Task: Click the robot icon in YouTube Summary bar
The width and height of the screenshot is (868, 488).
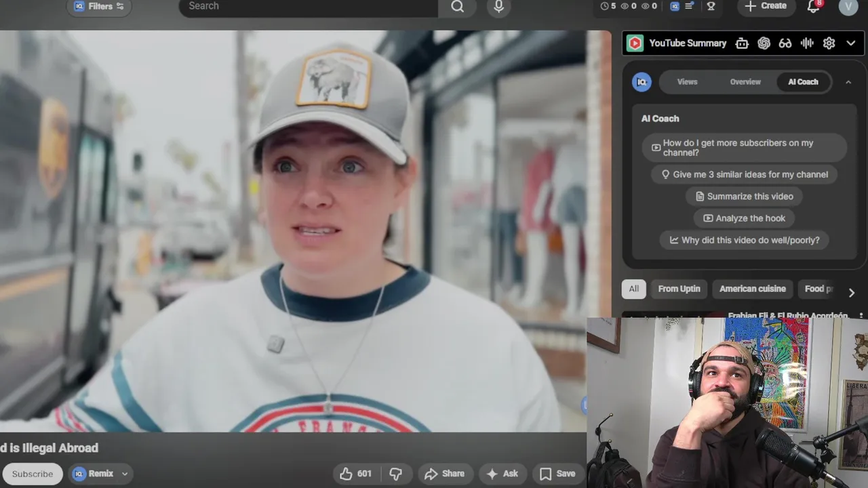Action: point(742,43)
